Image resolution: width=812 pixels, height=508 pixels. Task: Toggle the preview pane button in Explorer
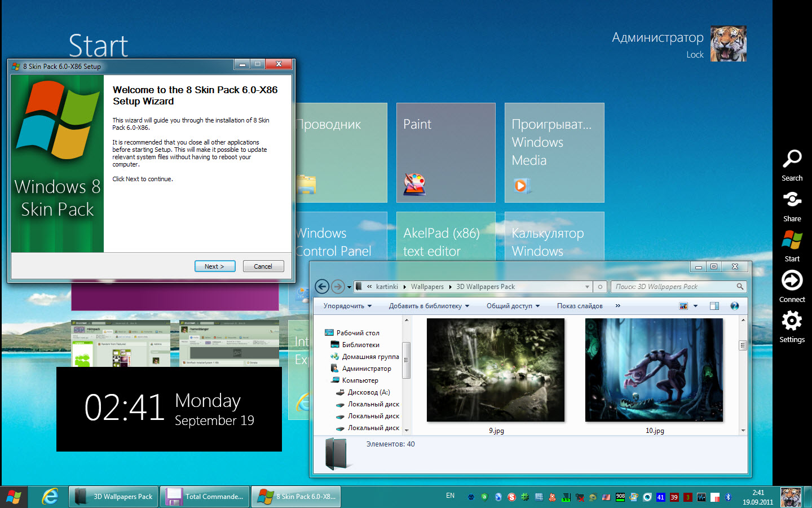(714, 306)
